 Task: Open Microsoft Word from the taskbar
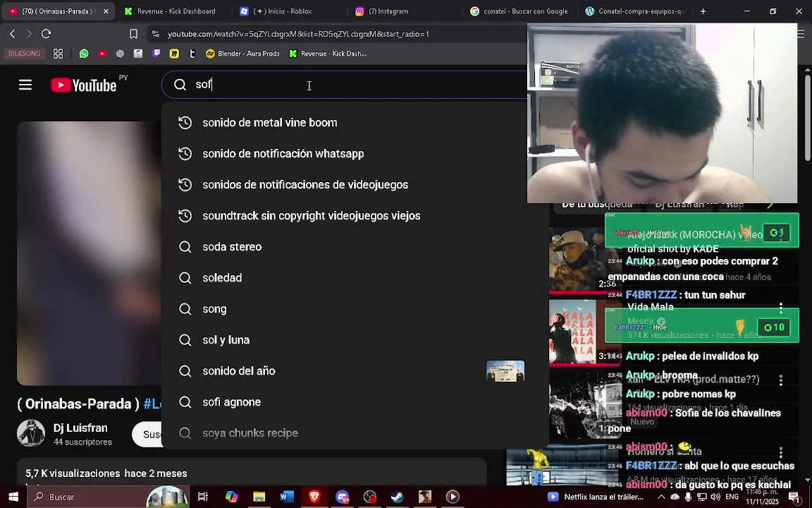point(286,497)
